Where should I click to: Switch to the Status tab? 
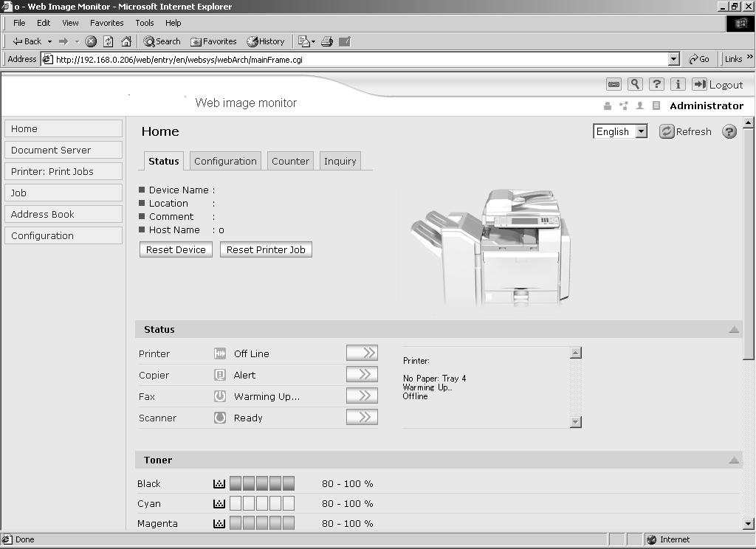pyautogui.click(x=163, y=161)
